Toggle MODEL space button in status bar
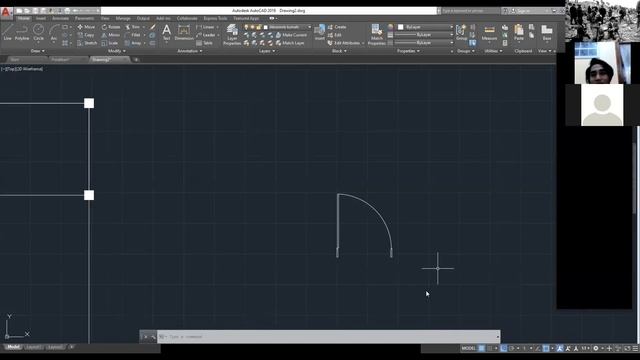640x360 pixels. [x=468, y=348]
